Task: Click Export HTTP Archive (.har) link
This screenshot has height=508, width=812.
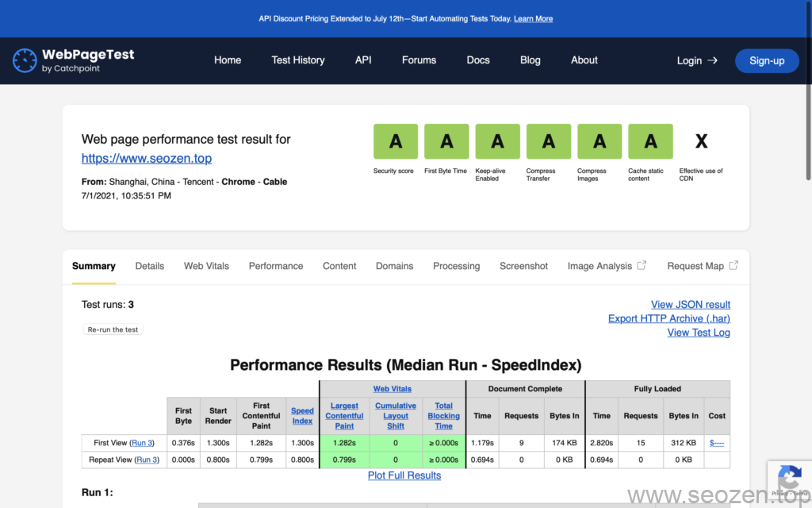Action: coord(669,318)
